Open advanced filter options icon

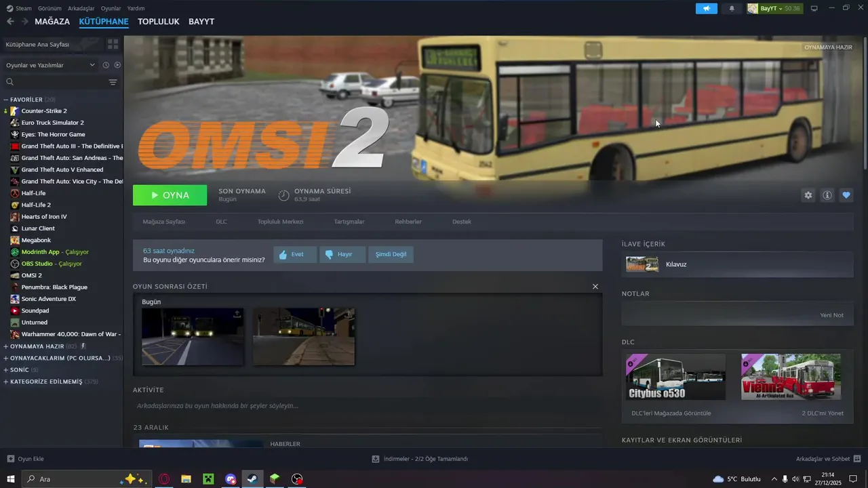click(x=113, y=82)
